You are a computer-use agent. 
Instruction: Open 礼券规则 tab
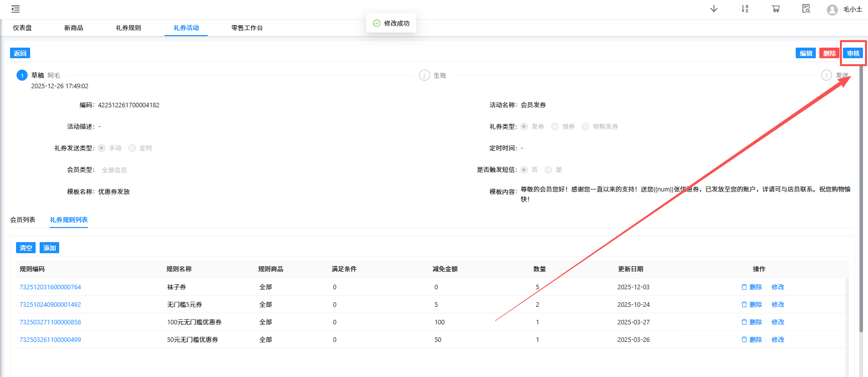[x=128, y=28]
